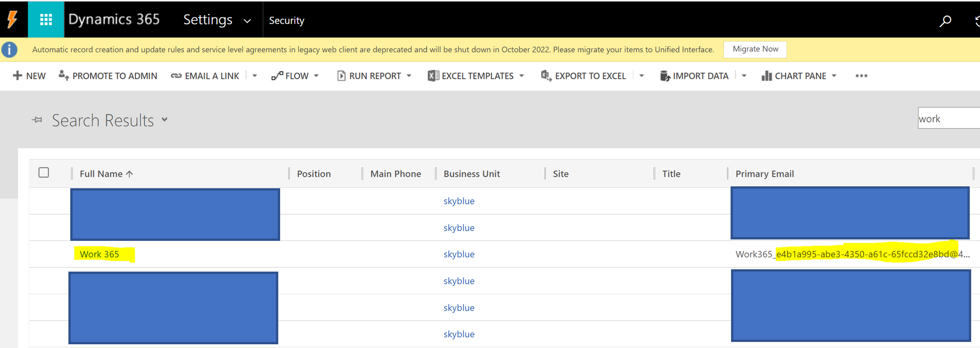Click the Chart Pane bar chart icon
Image resolution: width=980 pixels, height=348 pixels.
point(767,75)
